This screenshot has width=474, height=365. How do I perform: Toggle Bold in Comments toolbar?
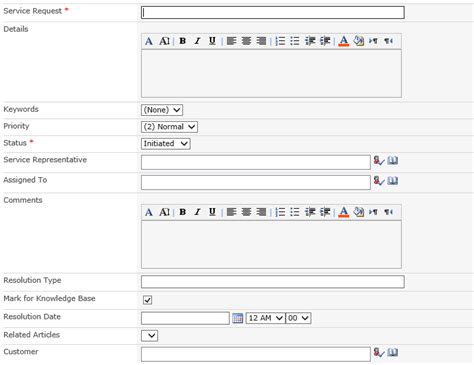(x=183, y=212)
